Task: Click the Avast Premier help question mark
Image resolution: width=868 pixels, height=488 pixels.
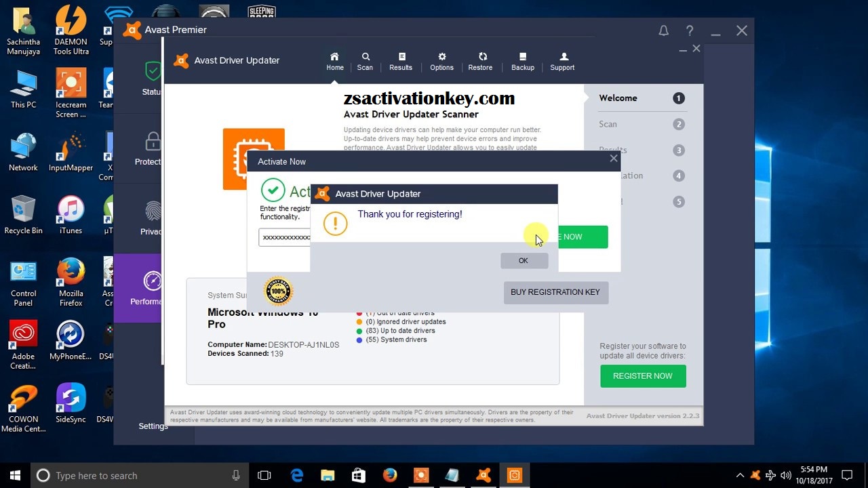Action: coord(690,30)
